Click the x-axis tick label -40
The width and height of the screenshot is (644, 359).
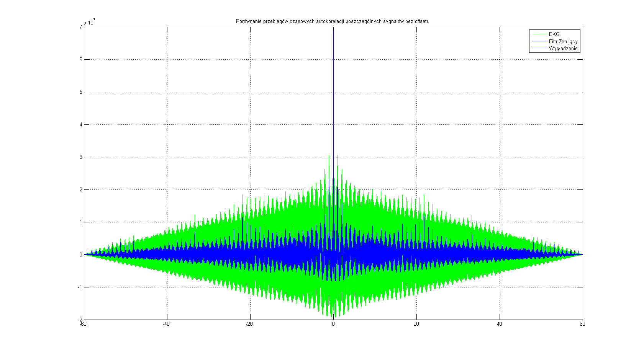tap(166, 324)
